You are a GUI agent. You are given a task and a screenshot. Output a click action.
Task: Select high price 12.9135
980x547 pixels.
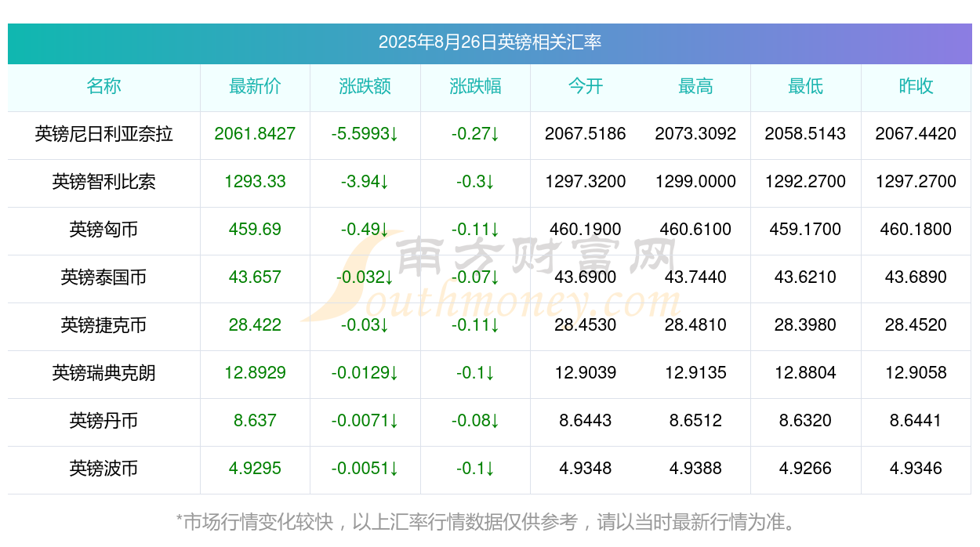695,373
